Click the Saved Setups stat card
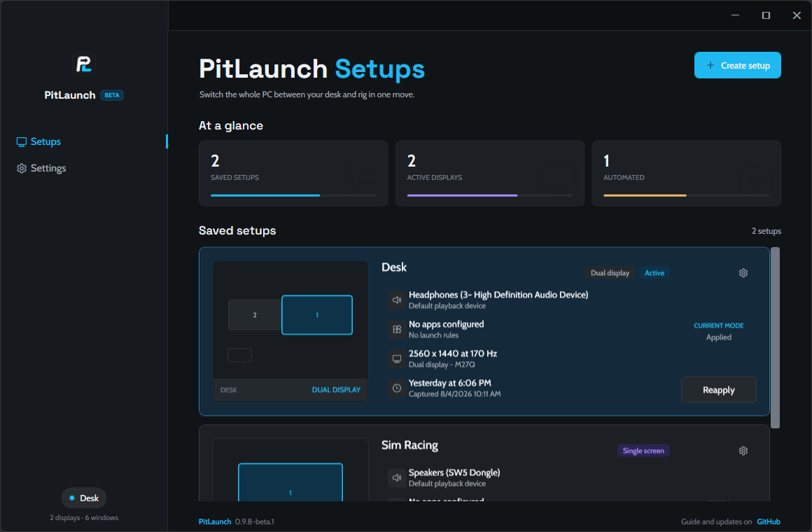Viewport: 812px width, 532px height. (293, 174)
